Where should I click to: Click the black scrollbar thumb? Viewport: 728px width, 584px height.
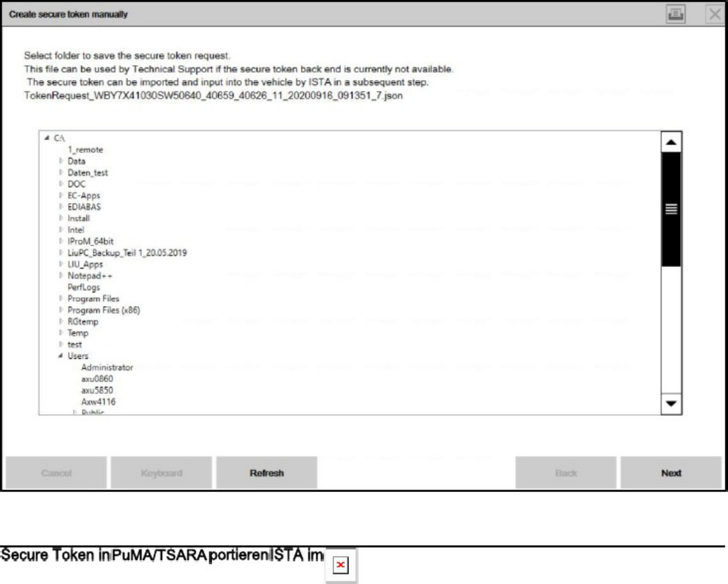671,209
